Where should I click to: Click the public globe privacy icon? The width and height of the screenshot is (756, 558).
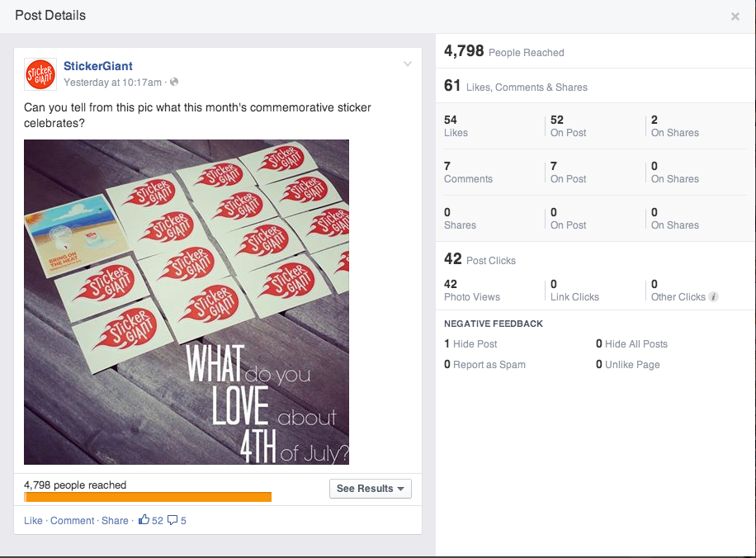174,82
